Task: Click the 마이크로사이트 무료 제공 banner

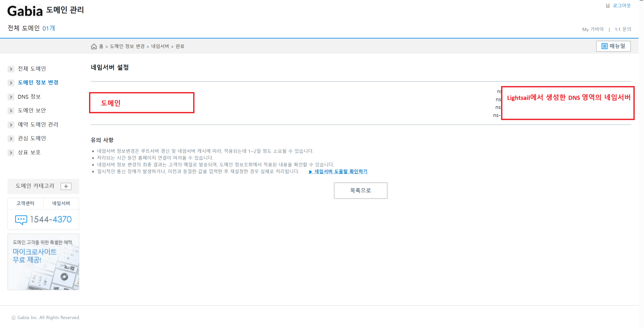Action: tap(43, 262)
